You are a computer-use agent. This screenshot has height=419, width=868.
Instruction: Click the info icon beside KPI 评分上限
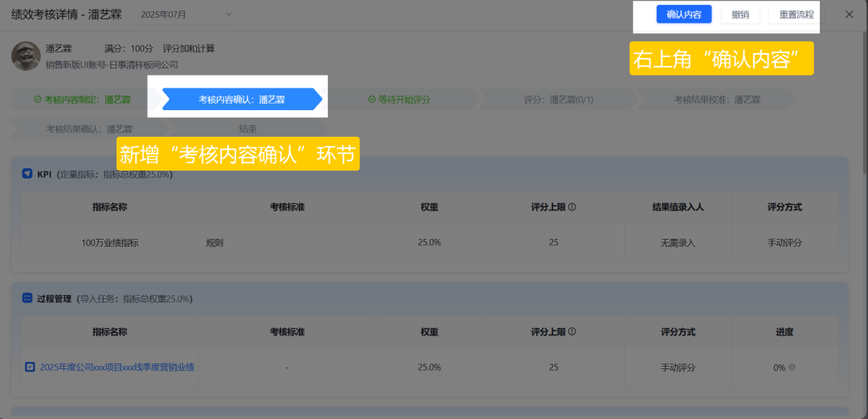pos(572,207)
